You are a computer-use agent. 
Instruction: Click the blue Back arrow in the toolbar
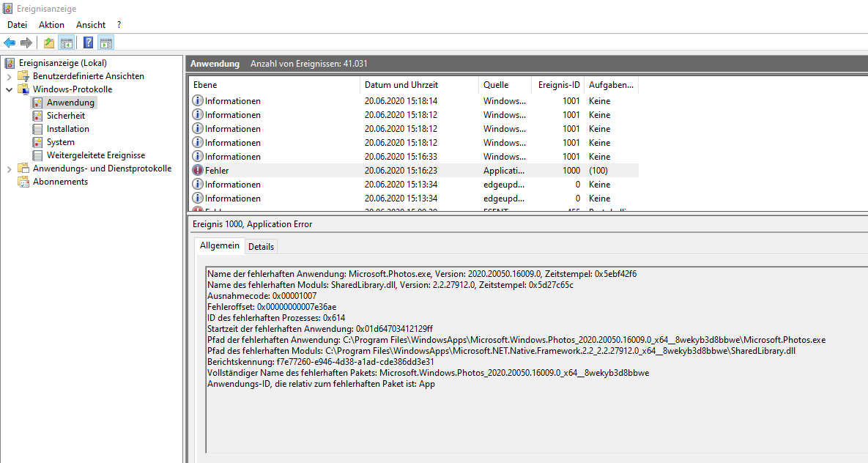point(10,42)
